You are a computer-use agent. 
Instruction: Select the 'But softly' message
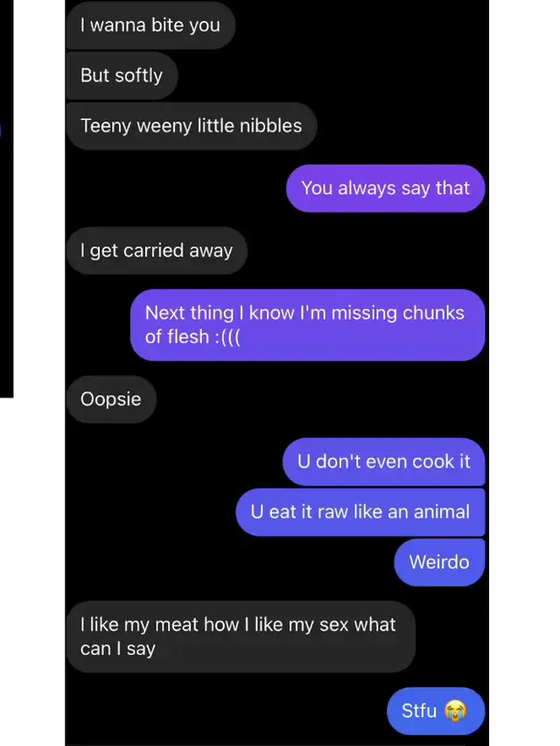[122, 75]
